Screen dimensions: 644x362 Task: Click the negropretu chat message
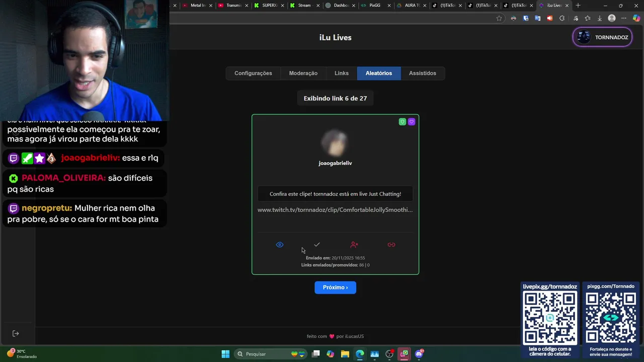(x=84, y=214)
